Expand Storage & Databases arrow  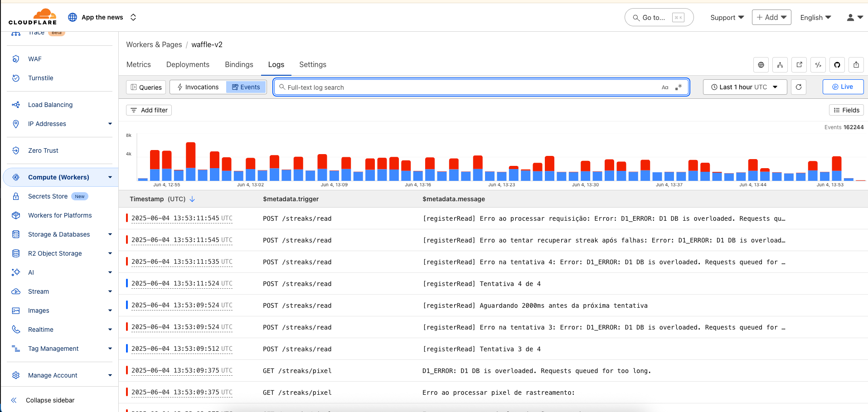point(110,234)
